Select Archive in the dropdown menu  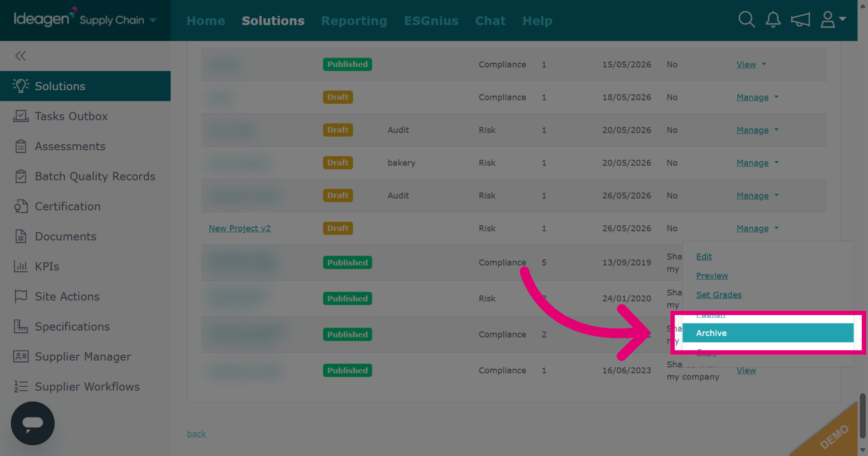(768, 333)
